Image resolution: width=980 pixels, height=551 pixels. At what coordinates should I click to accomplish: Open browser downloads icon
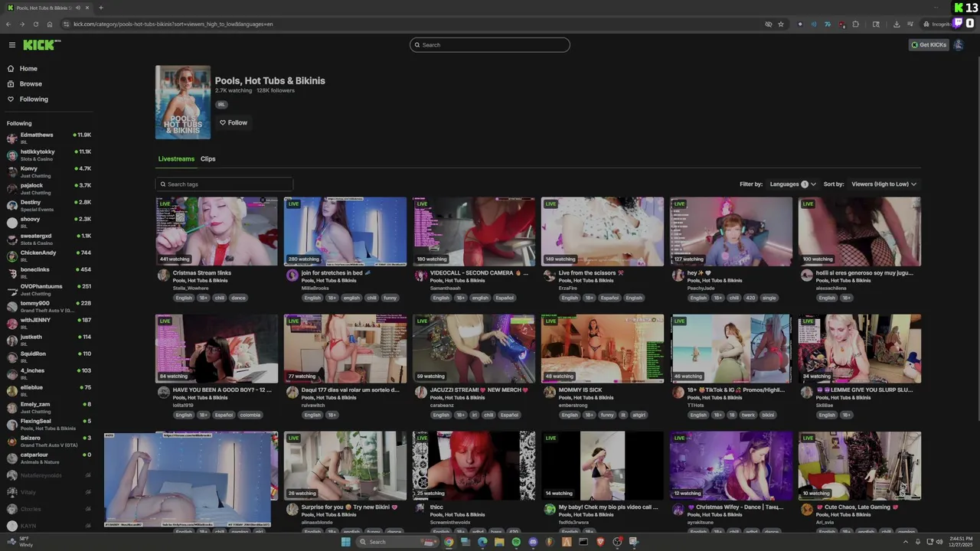pos(897,24)
